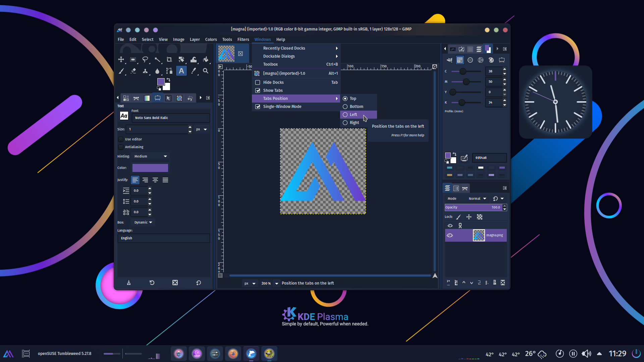Select the Unified Transform tool
This screenshot has width=644, height=362.
pos(181,60)
